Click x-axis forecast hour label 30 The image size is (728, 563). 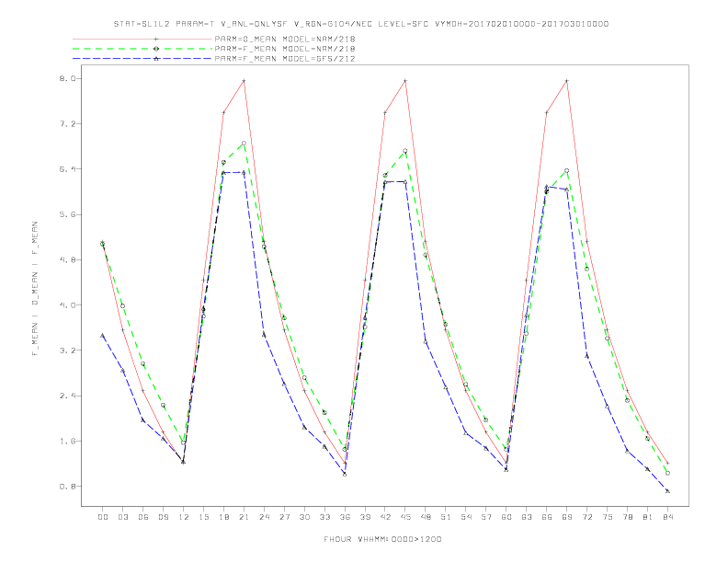tap(304, 517)
